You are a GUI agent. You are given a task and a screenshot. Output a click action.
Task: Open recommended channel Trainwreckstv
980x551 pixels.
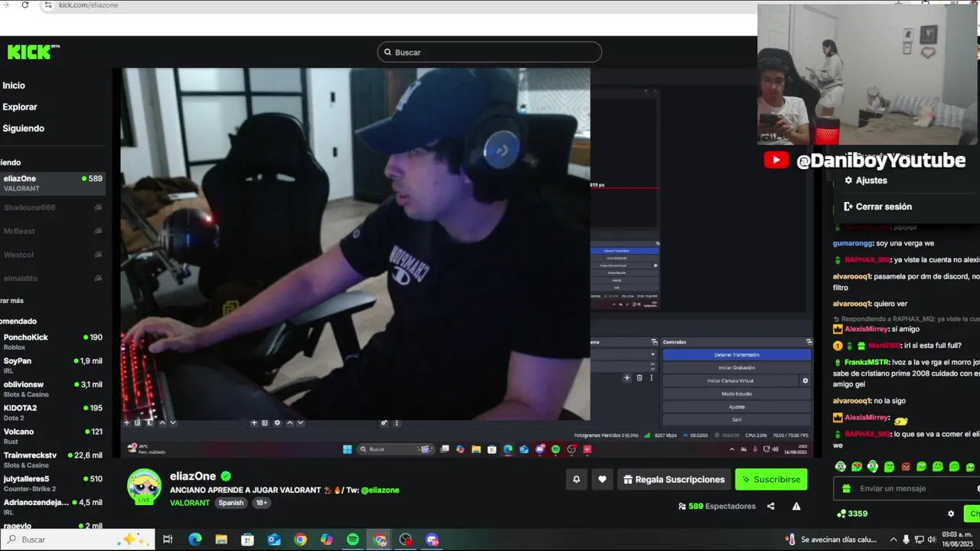[52, 459]
